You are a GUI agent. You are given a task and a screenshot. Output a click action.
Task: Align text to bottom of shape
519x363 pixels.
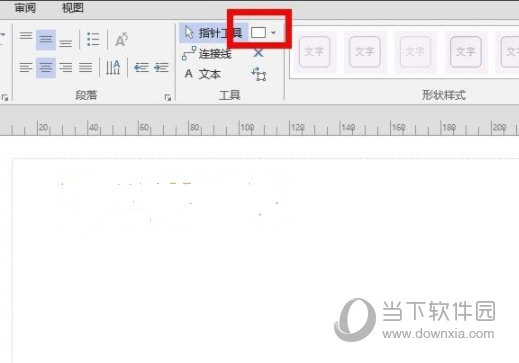tap(66, 43)
